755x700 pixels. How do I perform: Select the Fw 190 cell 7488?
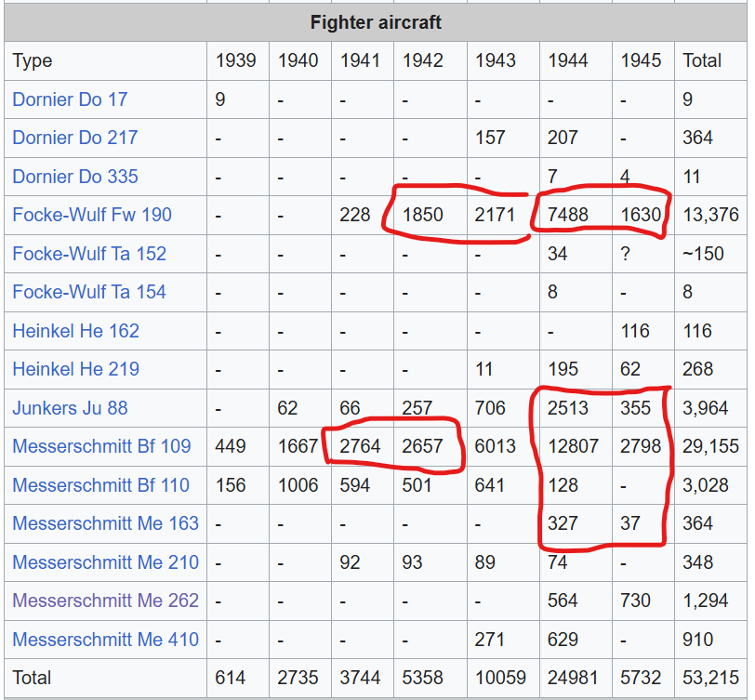point(576,215)
